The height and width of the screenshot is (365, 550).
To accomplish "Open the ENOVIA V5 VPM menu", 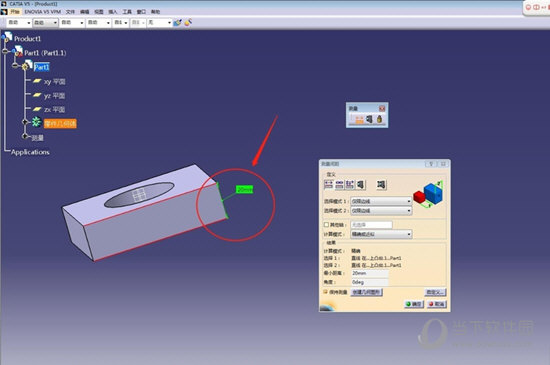I will point(42,12).
